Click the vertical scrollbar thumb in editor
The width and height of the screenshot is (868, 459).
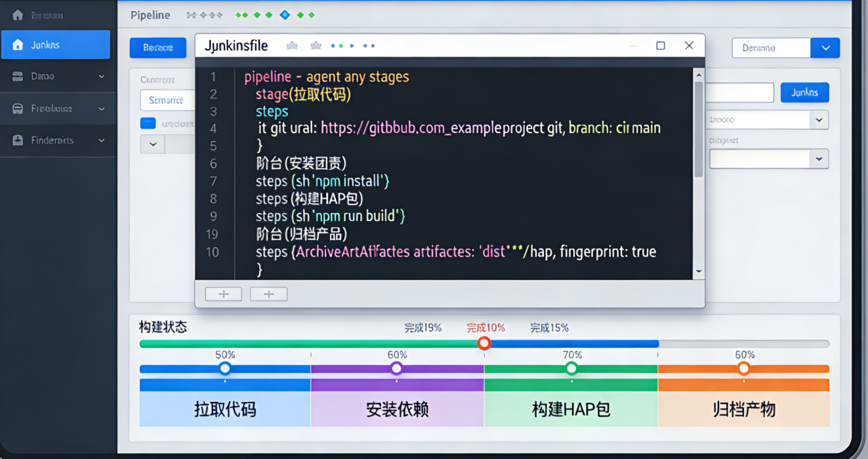[x=699, y=129]
